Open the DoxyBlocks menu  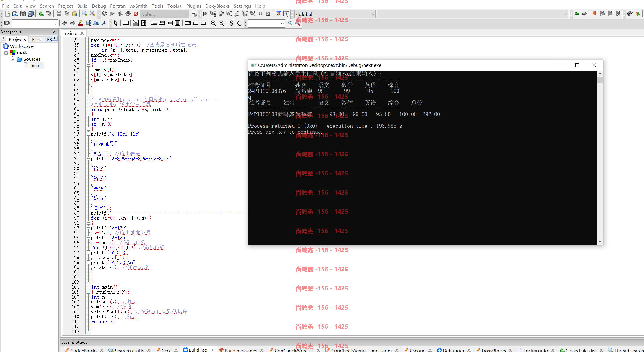[217, 6]
